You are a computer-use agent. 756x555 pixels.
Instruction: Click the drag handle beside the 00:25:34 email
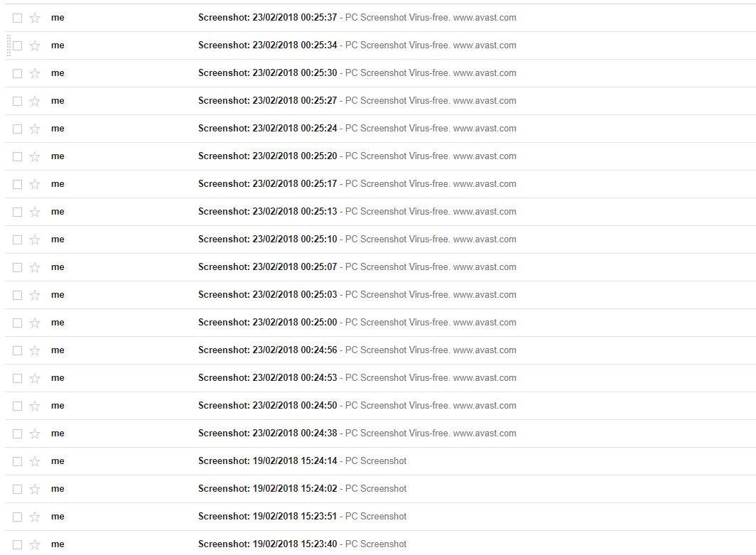coord(9,45)
